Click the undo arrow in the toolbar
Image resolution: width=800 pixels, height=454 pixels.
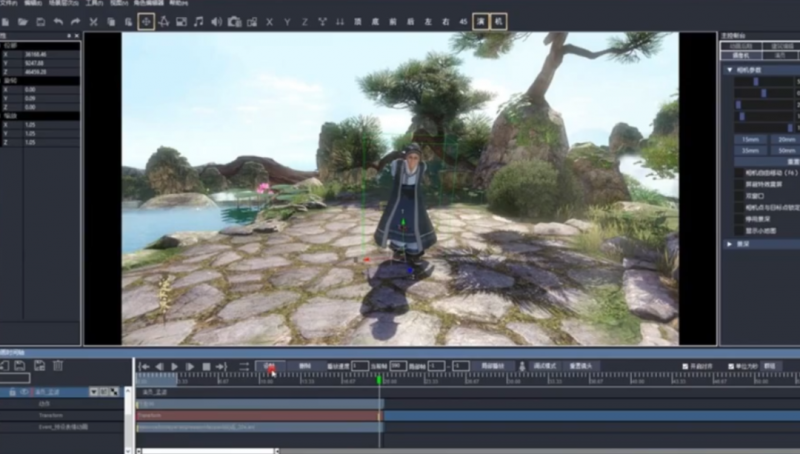[59, 21]
